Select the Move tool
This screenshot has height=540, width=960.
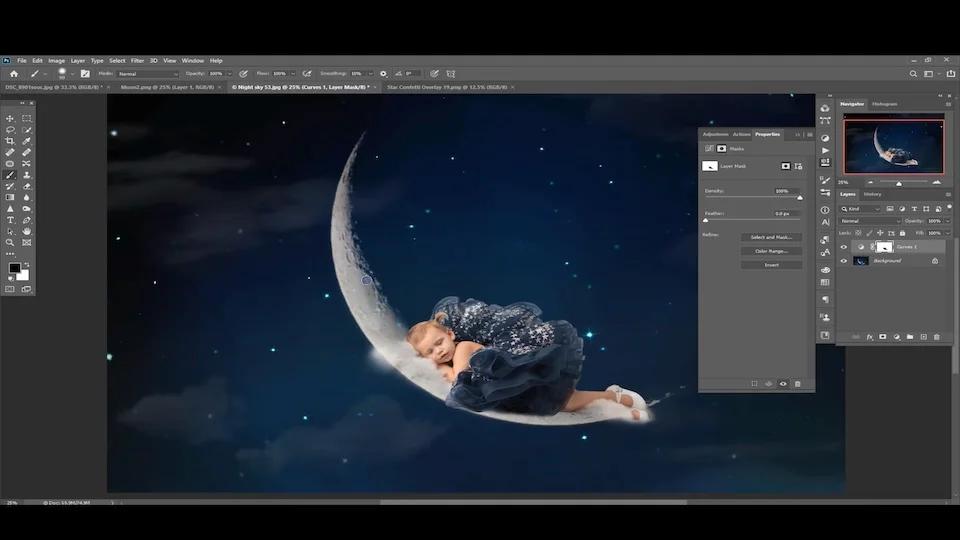(x=10, y=119)
